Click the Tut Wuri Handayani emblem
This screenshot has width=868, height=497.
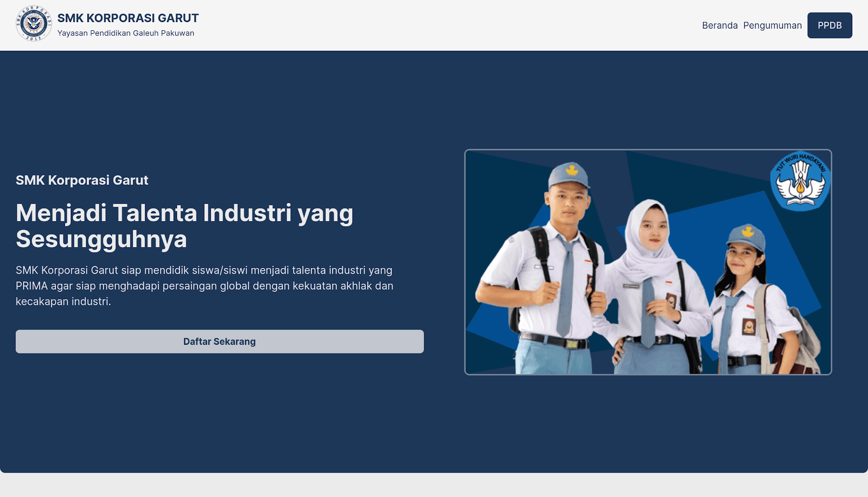point(800,181)
